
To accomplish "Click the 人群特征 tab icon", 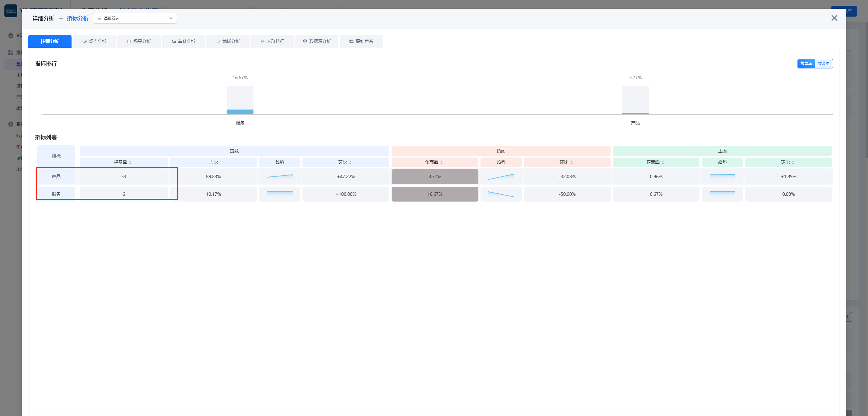I will pyautogui.click(x=262, y=41).
